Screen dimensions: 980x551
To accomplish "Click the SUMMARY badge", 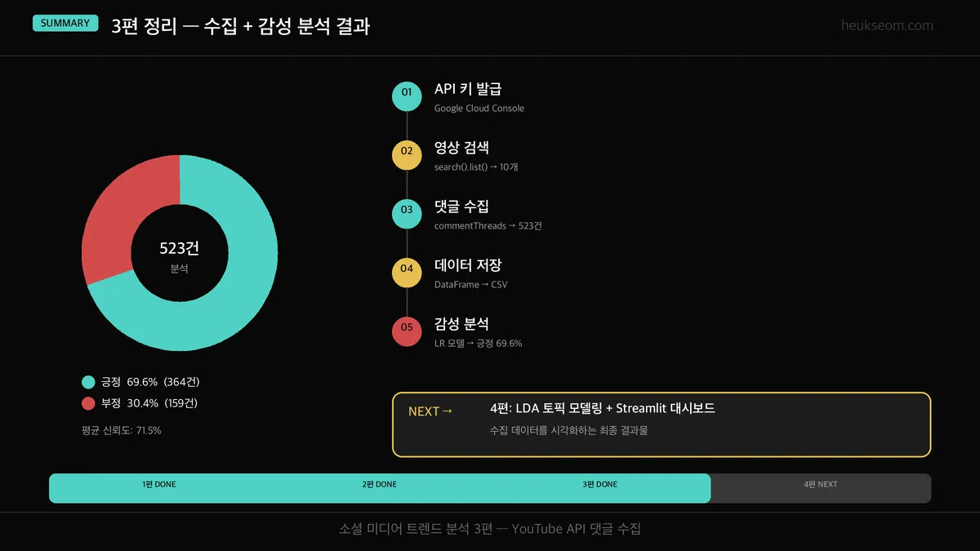I will click(65, 24).
